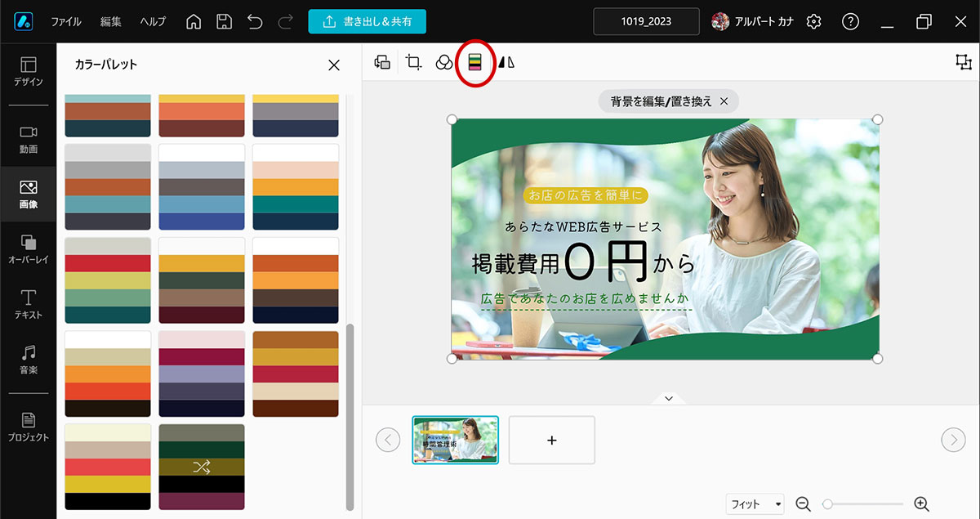Click the resize canvas icon at toolbar's right end
Screen dimensions: 980x519
964,62
